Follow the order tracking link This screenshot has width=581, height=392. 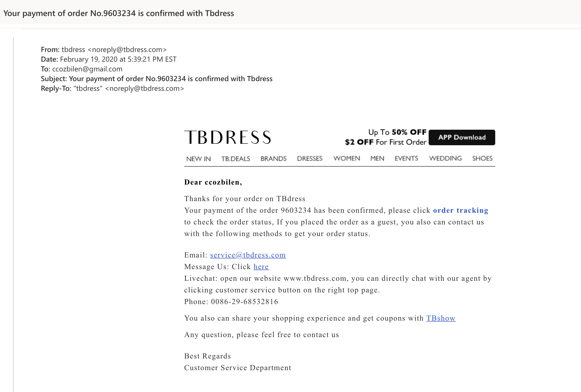pyautogui.click(x=460, y=210)
